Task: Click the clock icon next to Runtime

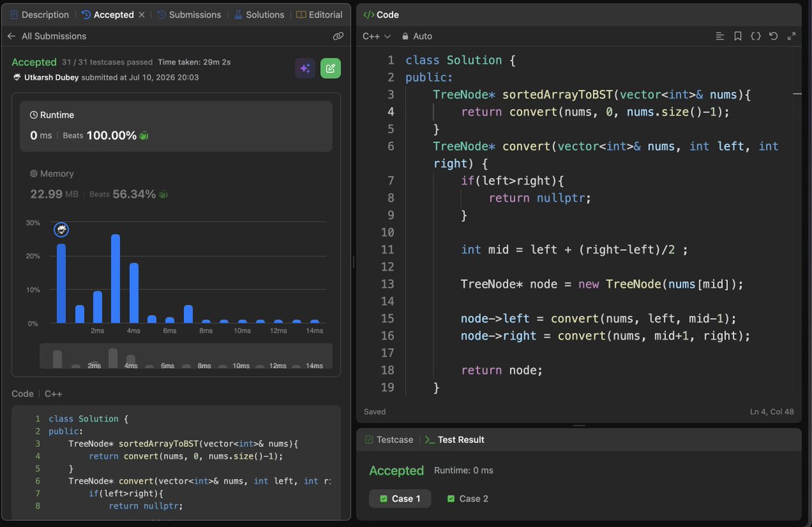Action: (x=34, y=116)
